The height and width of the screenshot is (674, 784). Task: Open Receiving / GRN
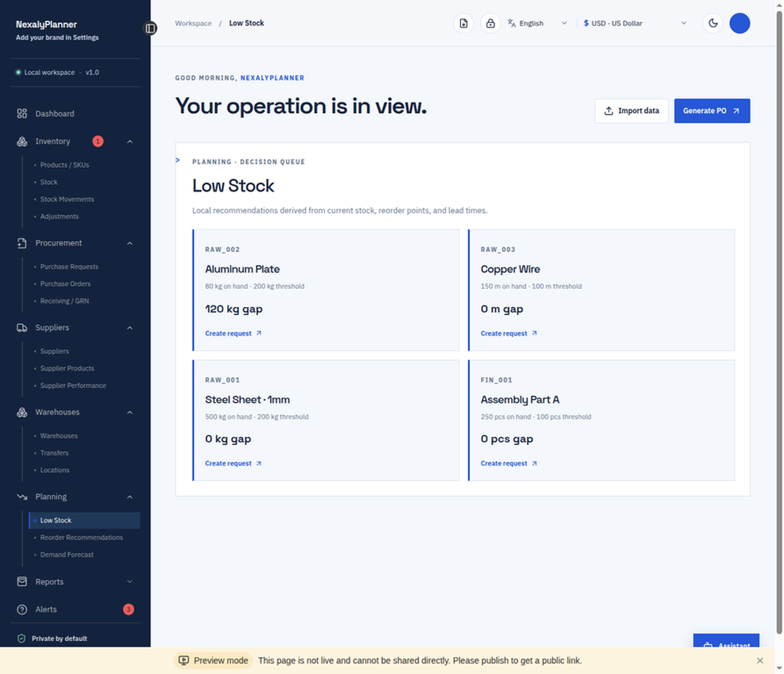pyautogui.click(x=65, y=301)
